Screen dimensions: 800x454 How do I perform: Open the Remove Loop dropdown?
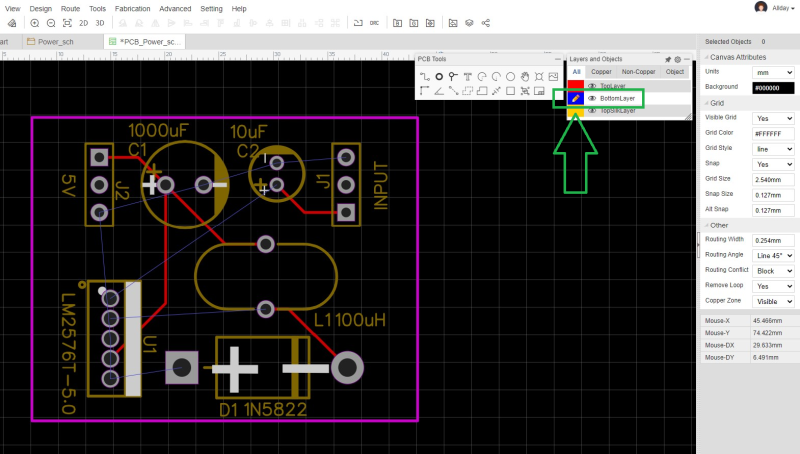(x=773, y=286)
